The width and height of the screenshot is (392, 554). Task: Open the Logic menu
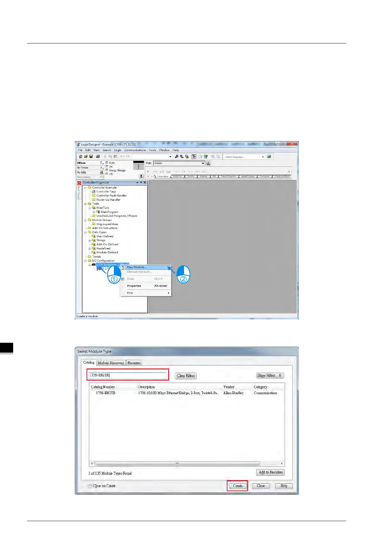pyautogui.click(x=118, y=150)
